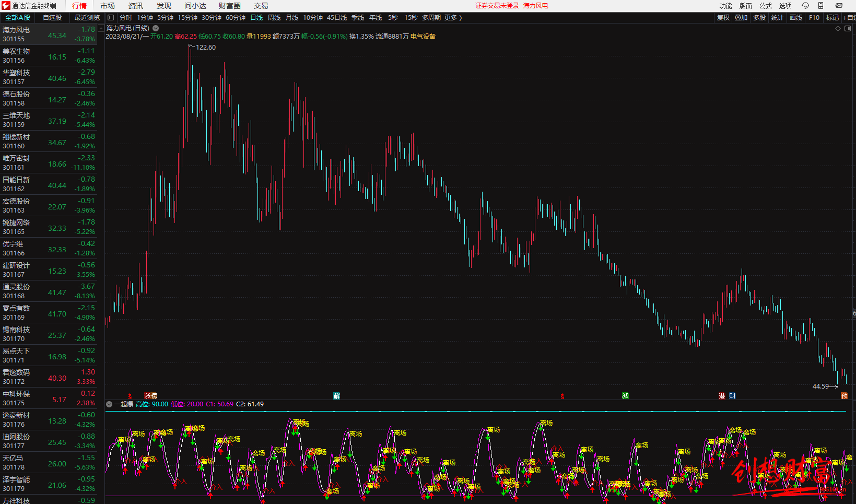Click the 解 event marker on chart
The width and height of the screenshot is (856, 504).
point(337,396)
